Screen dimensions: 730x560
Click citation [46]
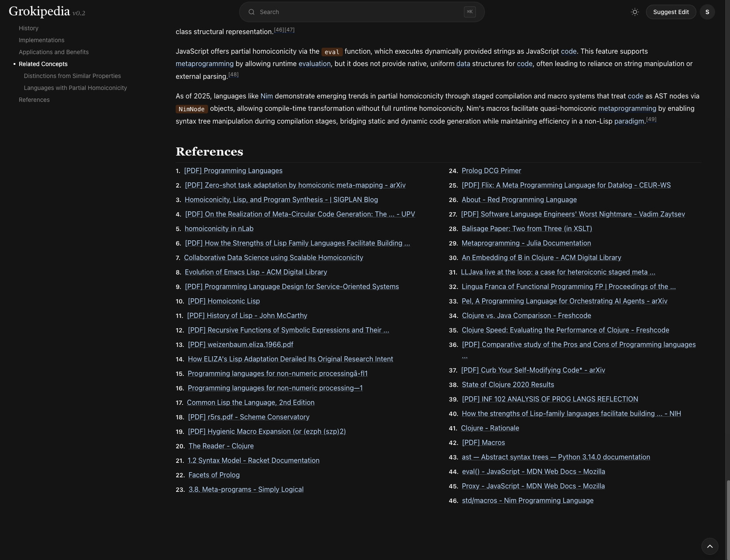pyautogui.click(x=279, y=29)
